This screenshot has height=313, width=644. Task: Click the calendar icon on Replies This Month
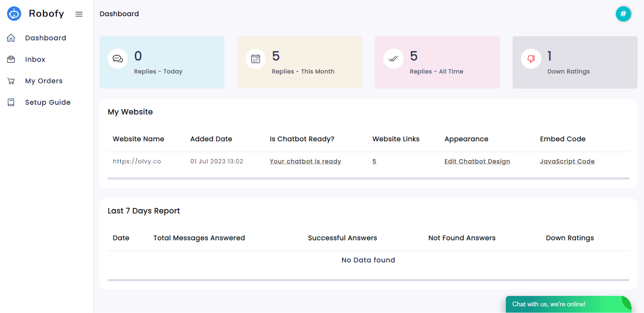coord(256,59)
